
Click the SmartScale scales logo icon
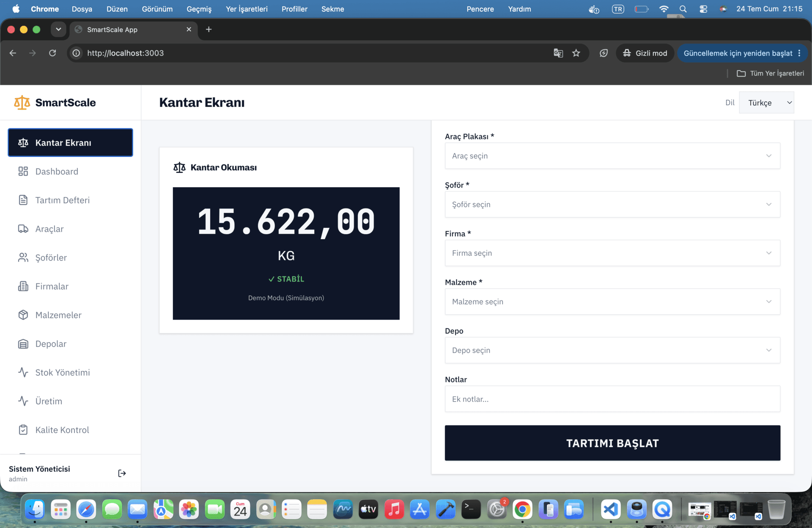pyautogui.click(x=22, y=102)
